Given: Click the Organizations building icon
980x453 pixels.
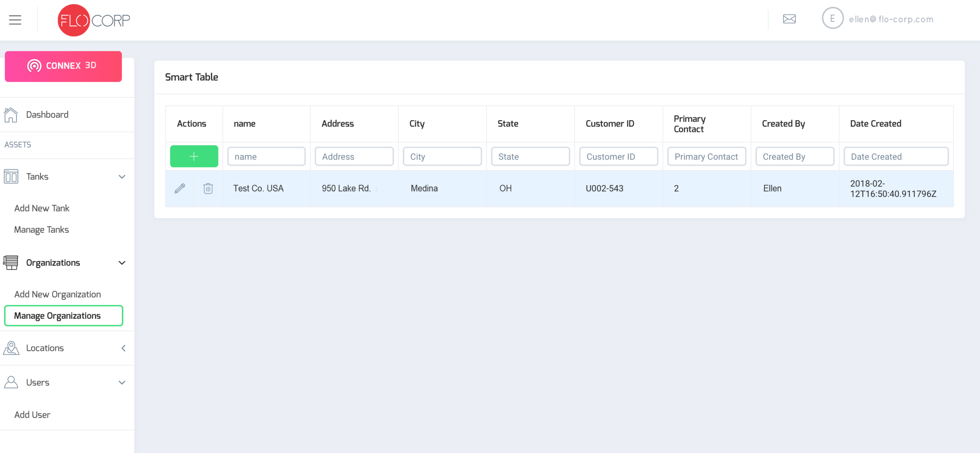Looking at the screenshot, I should pos(11,262).
